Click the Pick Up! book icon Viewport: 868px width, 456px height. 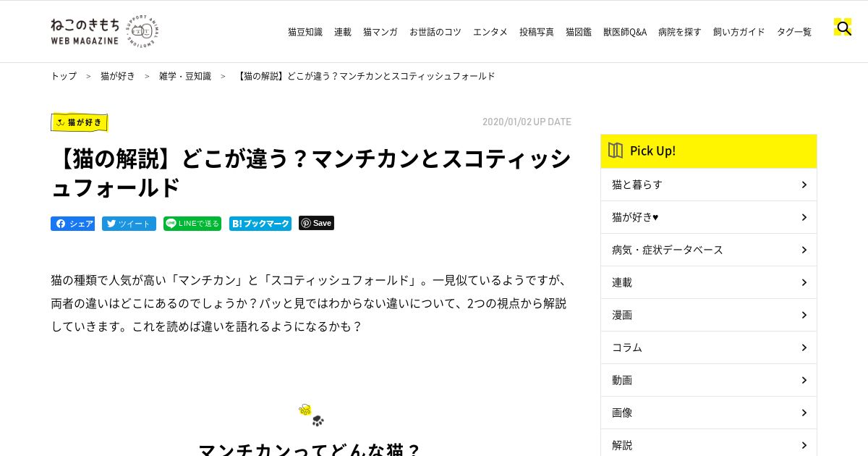[x=616, y=151]
